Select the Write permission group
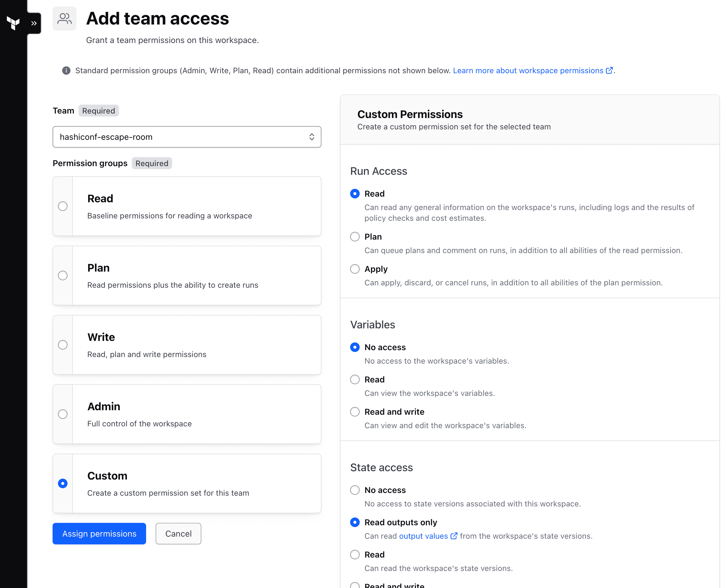The image size is (728, 588). 63,345
